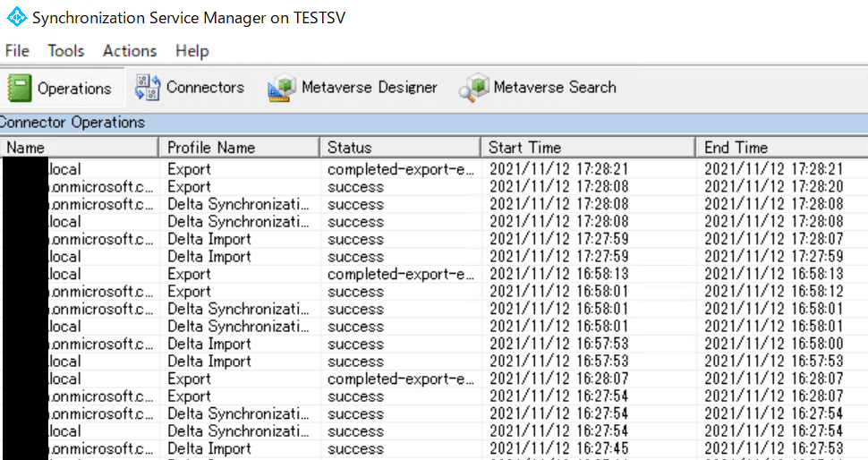Select end time 2021/11/12 17:28:07

[774, 239]
